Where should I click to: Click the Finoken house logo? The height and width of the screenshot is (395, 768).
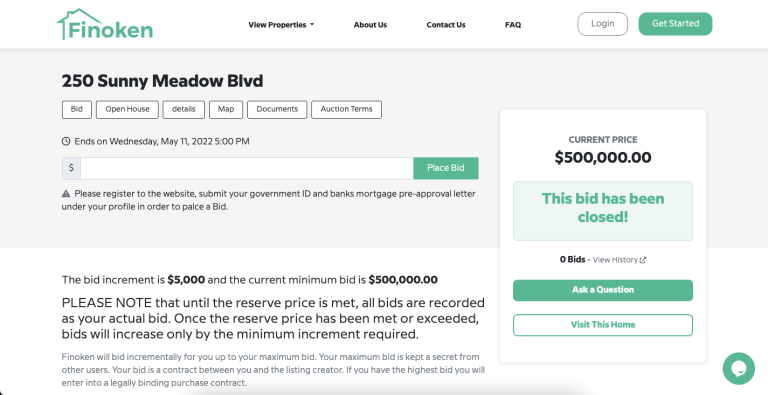105,24
